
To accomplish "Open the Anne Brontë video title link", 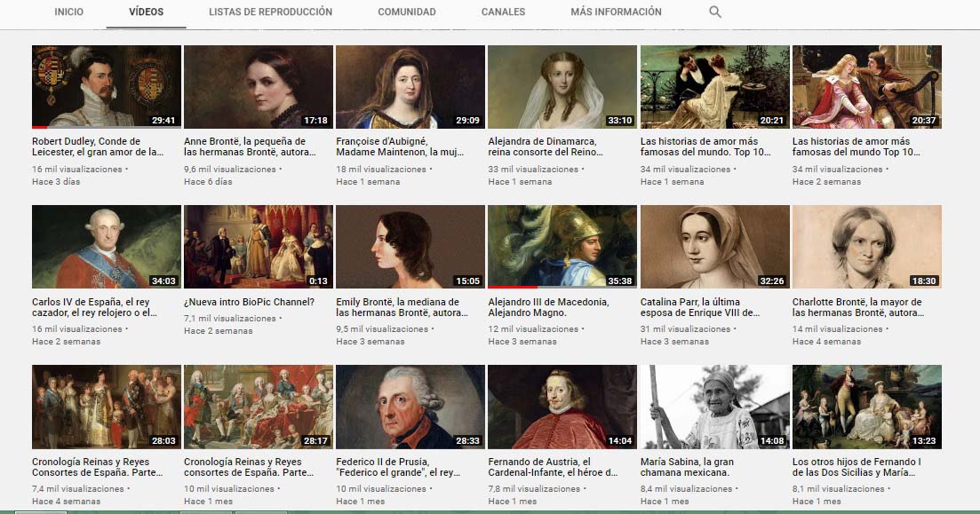I will tap(250, 146).
